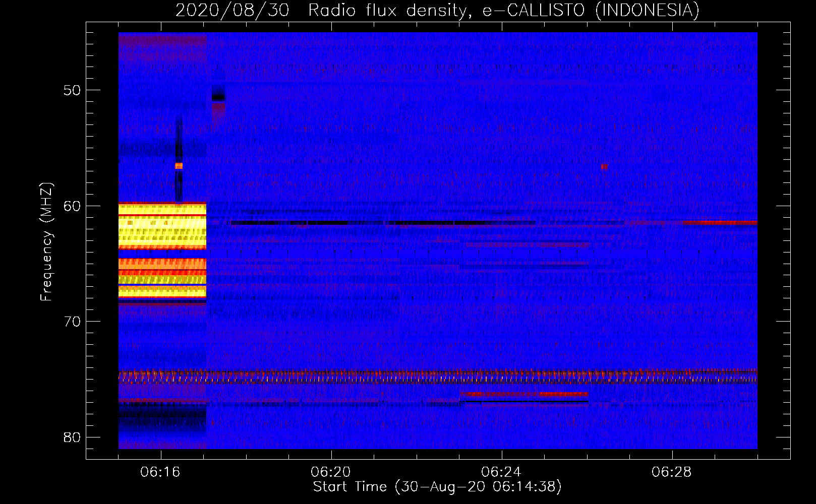Click the "06:24" time tick label
Image resolution: width=816 pixels, height=504 pixels.
[501, 472]
